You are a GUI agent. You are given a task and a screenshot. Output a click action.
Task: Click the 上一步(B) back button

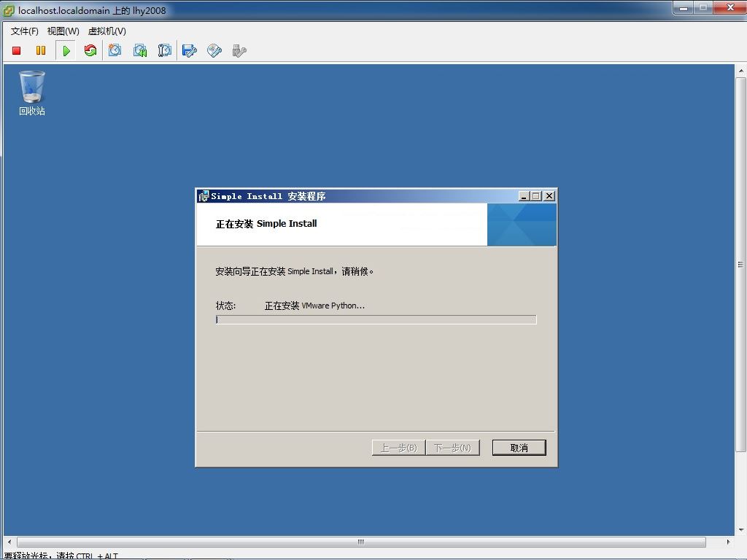tap(398, 448)
